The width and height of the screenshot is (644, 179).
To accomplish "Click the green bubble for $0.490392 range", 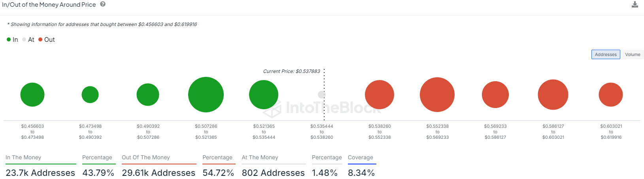I will [x=148, y=95].
